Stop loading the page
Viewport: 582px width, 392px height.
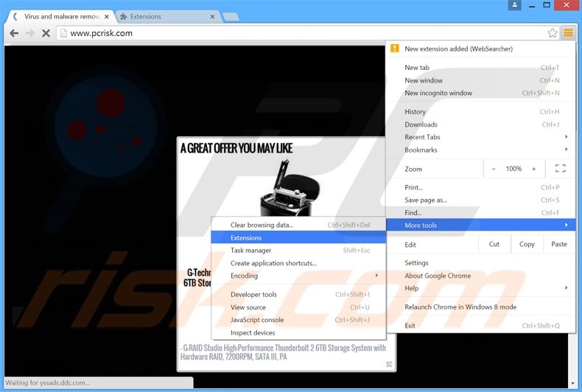tap(46, 33)
